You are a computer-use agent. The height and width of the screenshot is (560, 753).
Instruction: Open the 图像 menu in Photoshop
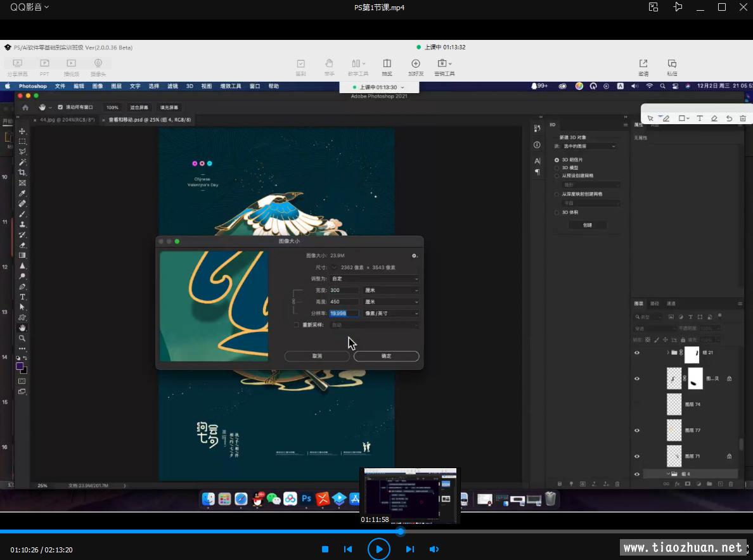point(98,86)
